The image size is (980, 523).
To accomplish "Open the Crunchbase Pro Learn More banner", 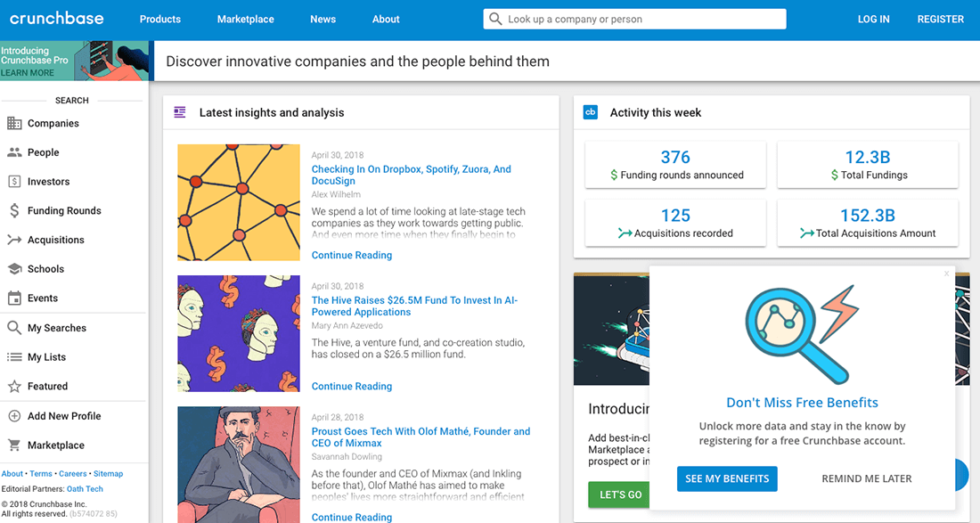I will (x=74, y=61).
